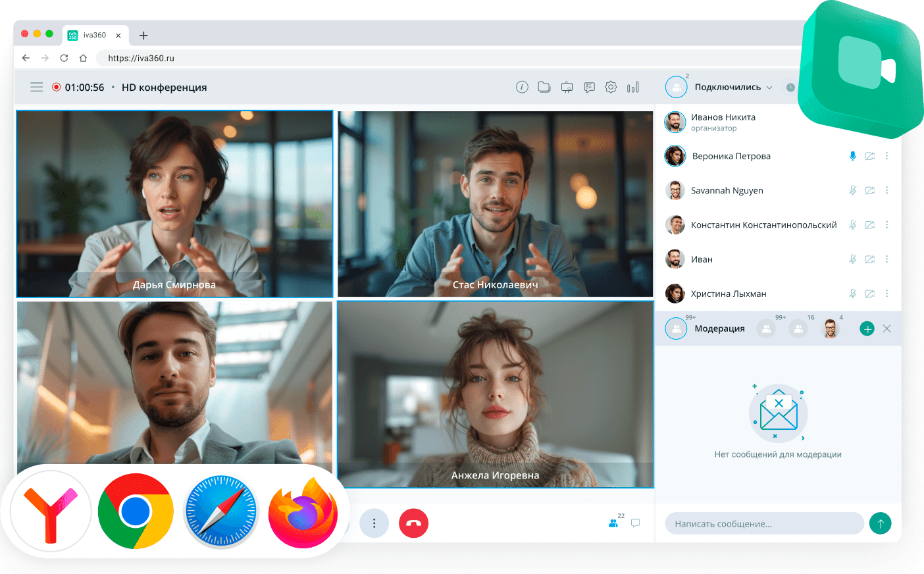924x574 pixels.
Task: Click the participants count icon showing 22
Action: (x=614, y=523)
